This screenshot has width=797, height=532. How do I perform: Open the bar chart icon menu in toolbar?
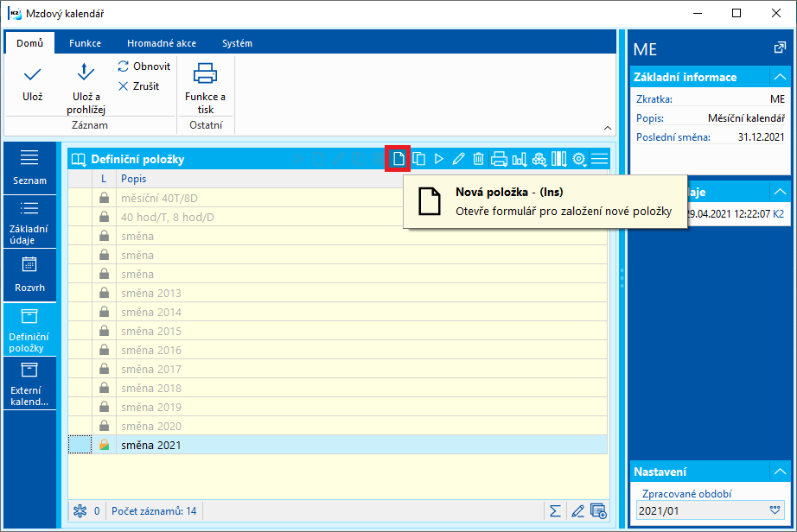pyautogui.click(x=519, y=159)
